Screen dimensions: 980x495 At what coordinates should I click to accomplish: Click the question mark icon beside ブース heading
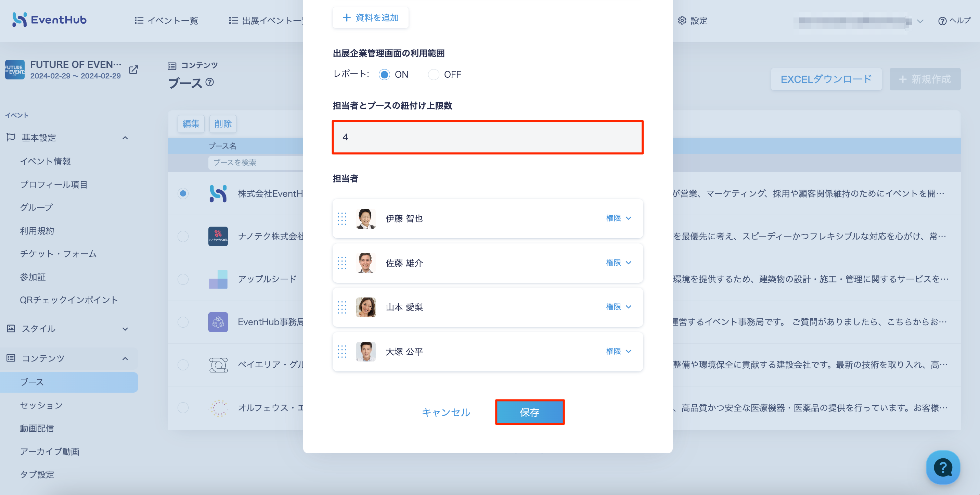click(210, 82)
